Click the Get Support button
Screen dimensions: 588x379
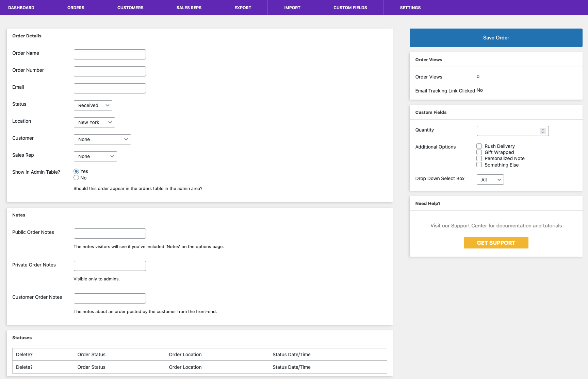[496, 243]
